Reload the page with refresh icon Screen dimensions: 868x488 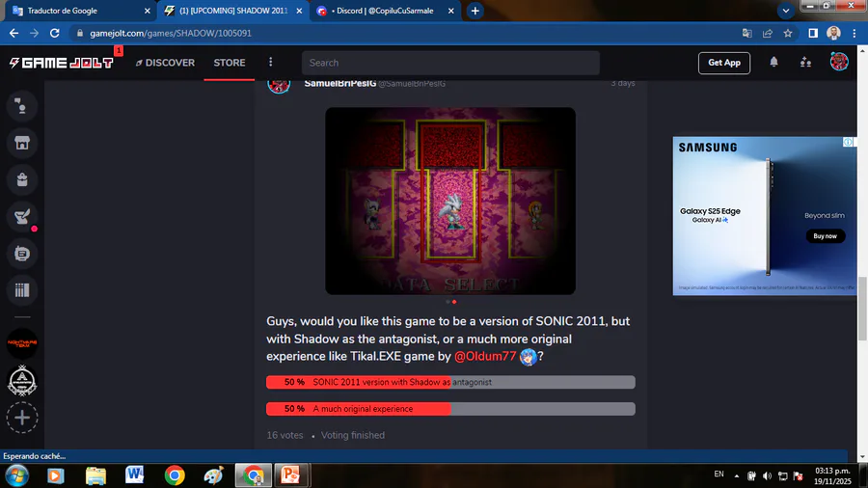tap(54, 33)
